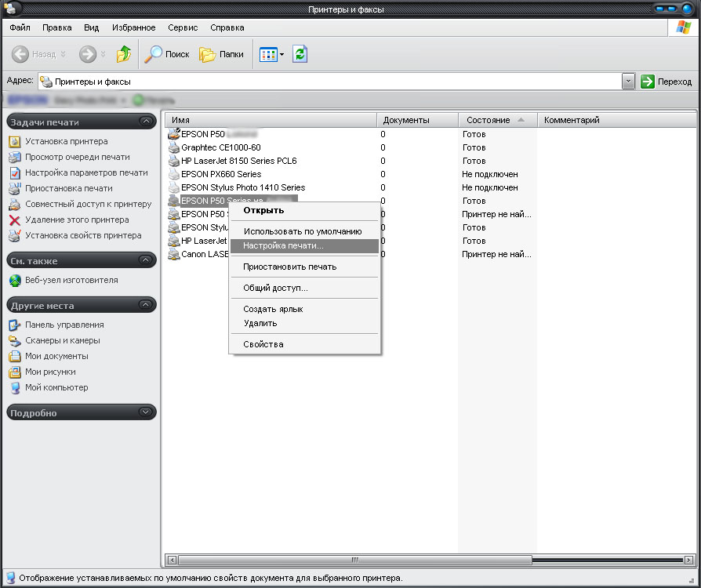Open dropdown next to Back button
Image resolution: width=701 pixels, height=588 pixels.
tap(63, 54)
